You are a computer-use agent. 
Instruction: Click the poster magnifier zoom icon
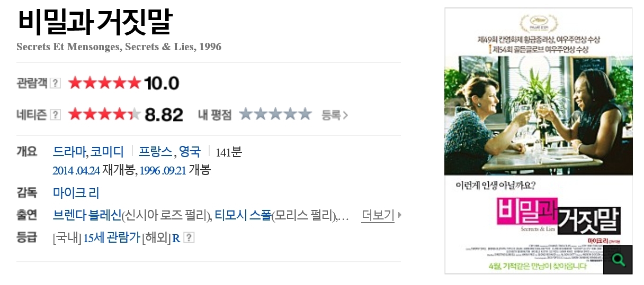618,260
